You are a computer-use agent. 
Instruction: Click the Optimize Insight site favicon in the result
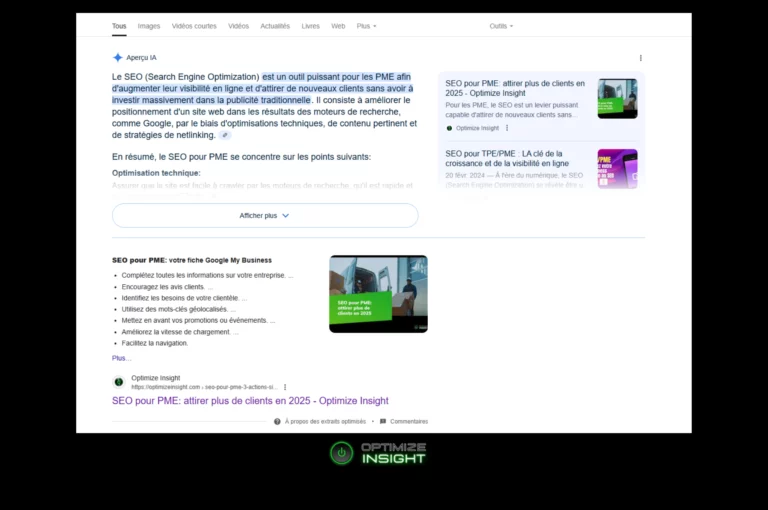[119, 382]
